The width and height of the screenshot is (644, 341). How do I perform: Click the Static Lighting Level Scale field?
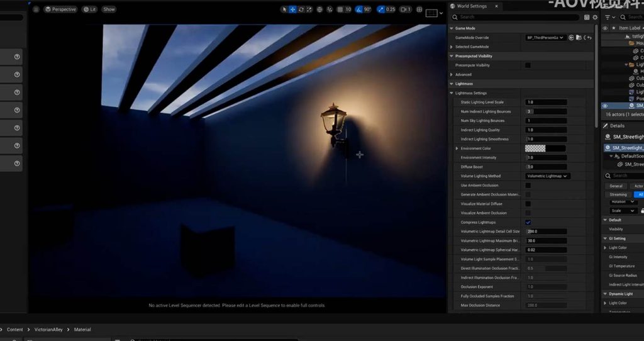(x=546, y=102)
